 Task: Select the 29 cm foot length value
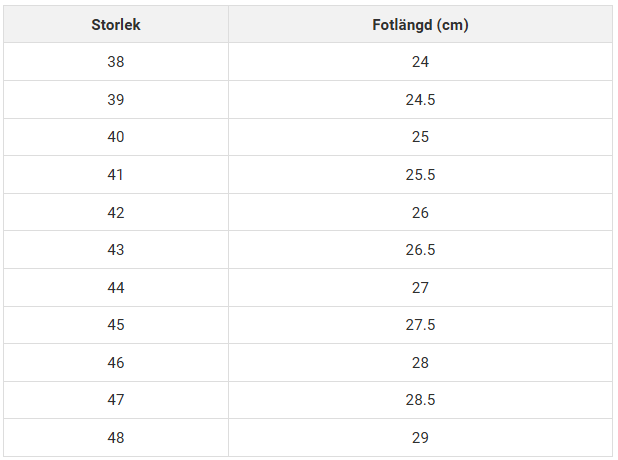pos(420,438)
